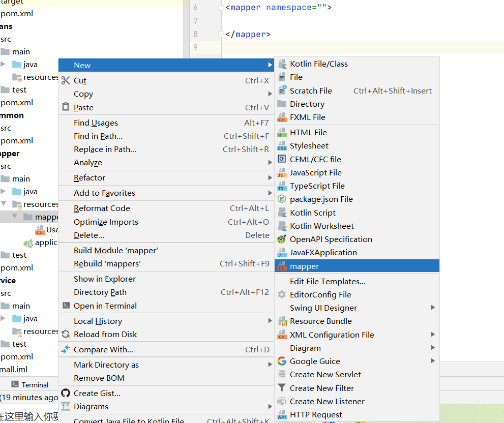The height and width of the screenshot is (423, 504).
Task: Click the Stylesheet CSS icon
Action: coord(282,146)
